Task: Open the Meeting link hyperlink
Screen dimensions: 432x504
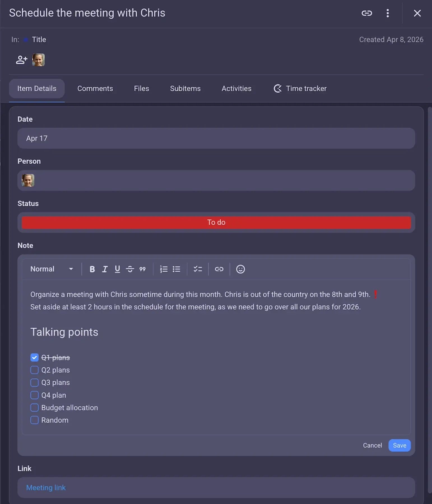Action: (x=46, y=488)
